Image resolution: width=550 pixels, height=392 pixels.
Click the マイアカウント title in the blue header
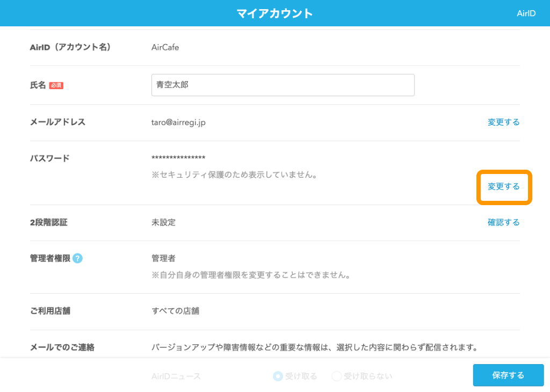point(274,13)
